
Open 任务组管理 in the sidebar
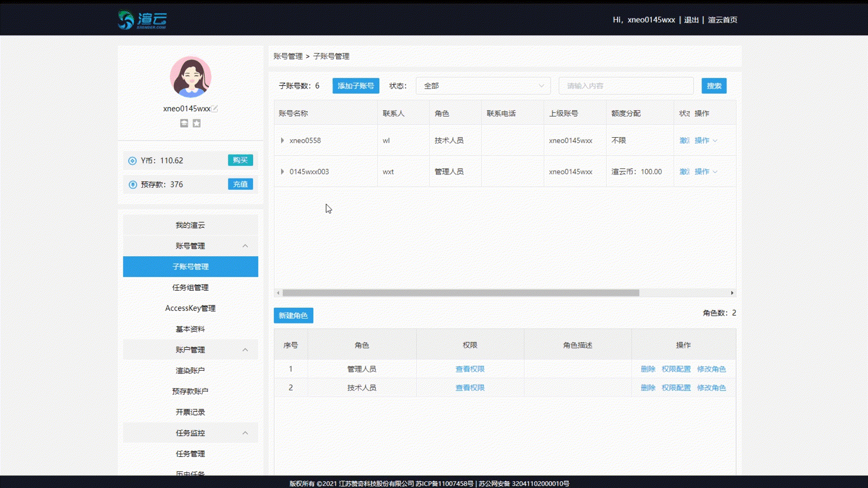pyautogui.click(x=190, y=287)
